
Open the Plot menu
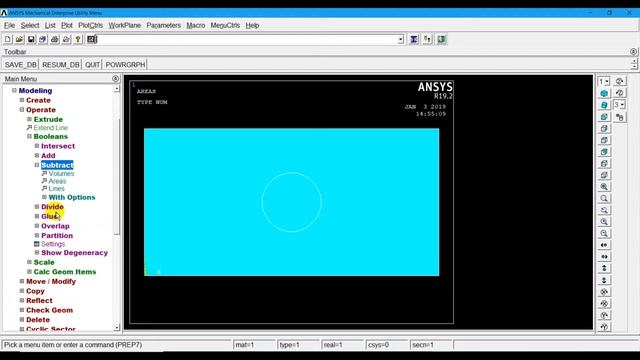[67, 25]
